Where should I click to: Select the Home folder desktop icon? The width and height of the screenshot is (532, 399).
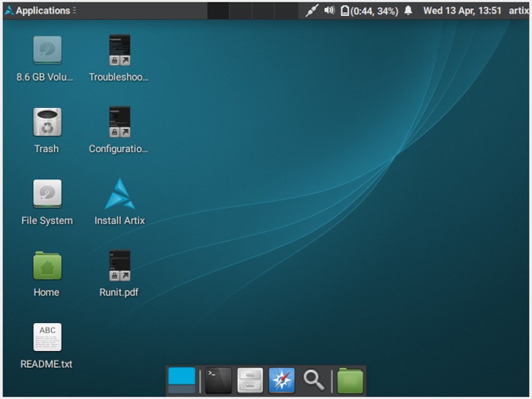(47, 265)
